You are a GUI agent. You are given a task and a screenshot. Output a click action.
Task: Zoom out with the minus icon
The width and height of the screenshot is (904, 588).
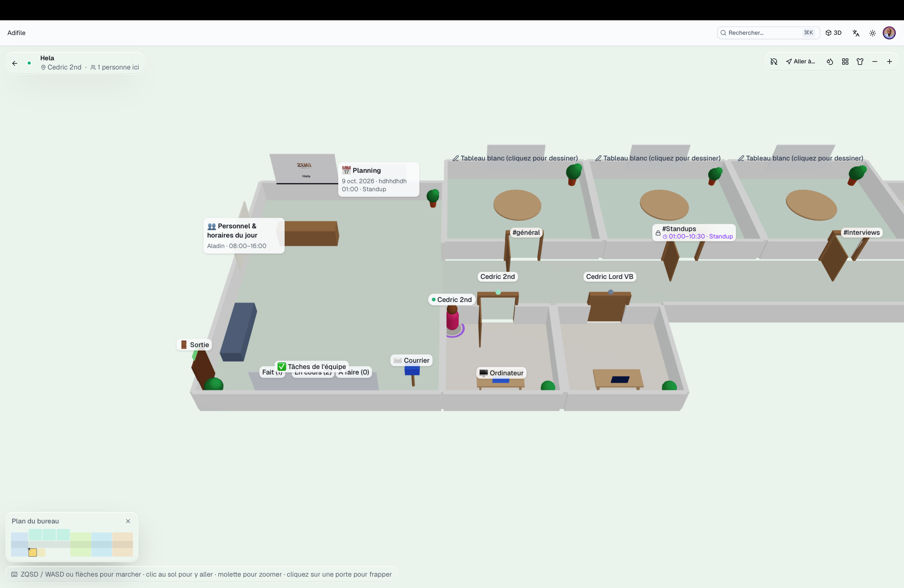click(x=875, y=62)
